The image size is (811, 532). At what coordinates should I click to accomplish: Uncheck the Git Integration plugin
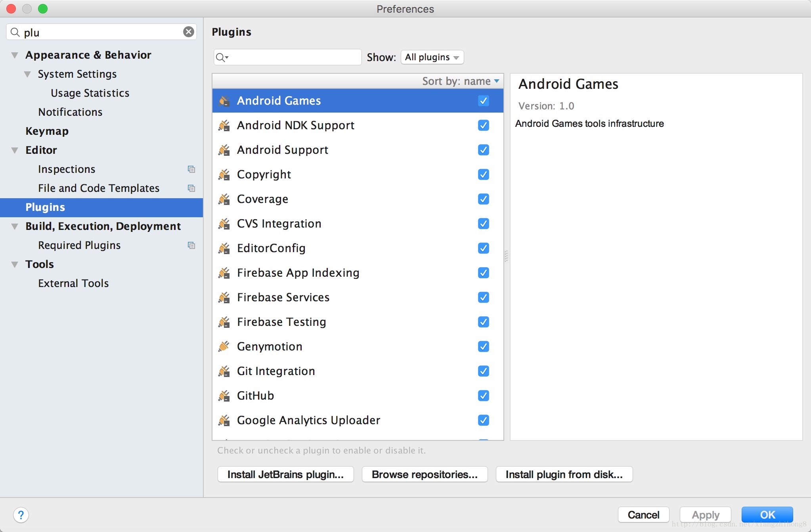(x=483, y=371)
